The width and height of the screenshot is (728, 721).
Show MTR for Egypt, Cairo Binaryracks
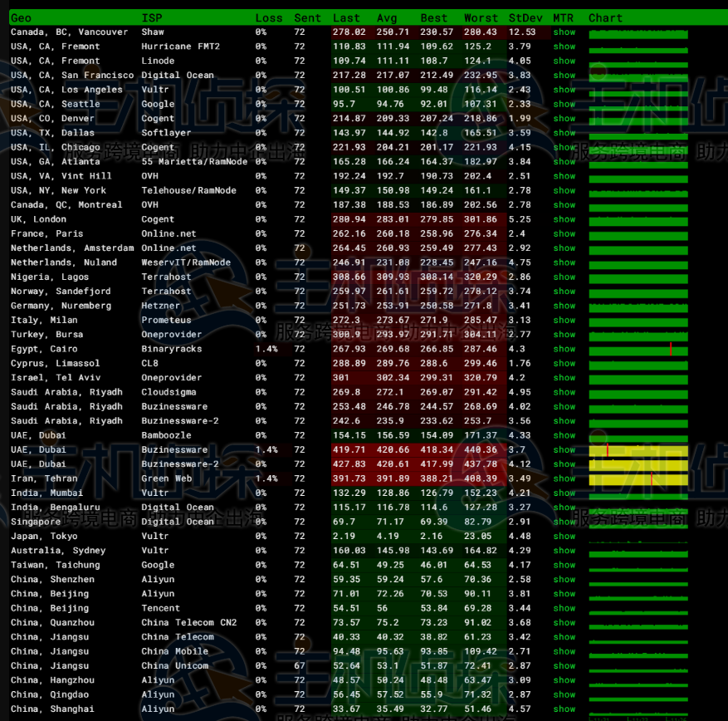point(564,349)
